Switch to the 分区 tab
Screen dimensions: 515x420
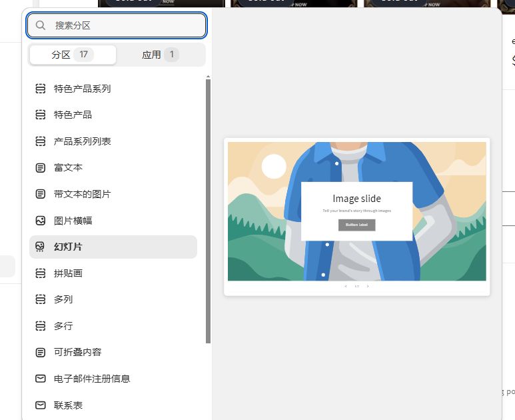click(x=73, y=55)
